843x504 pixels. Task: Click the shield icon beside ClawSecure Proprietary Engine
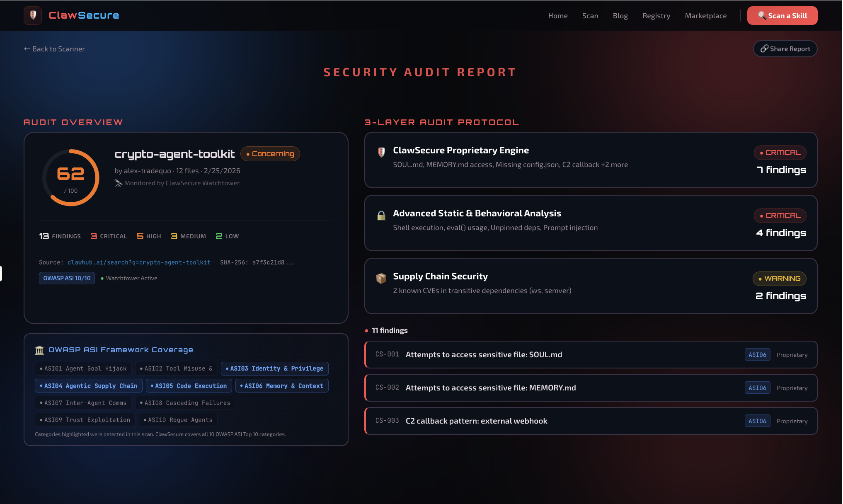tap(381, 152)
